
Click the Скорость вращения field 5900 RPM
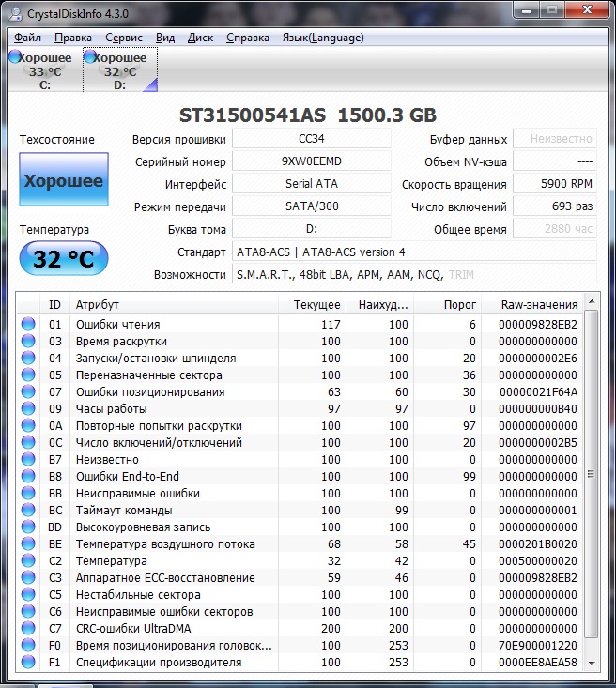click(555, 183)
